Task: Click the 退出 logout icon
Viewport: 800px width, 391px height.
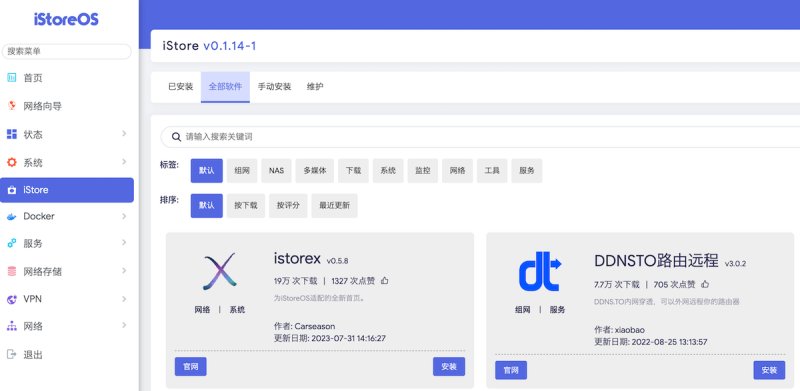Action: coord(12,354)
